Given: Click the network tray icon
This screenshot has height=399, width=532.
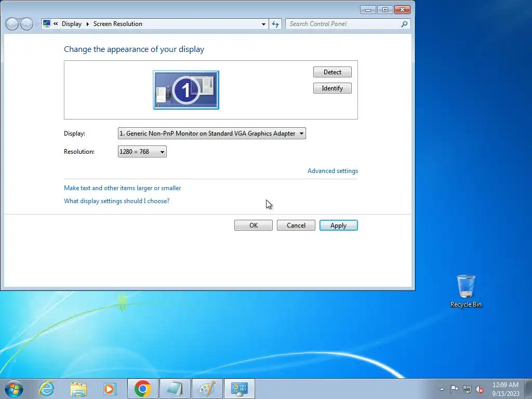Looking at the screenshot, I should click(467, 389).
